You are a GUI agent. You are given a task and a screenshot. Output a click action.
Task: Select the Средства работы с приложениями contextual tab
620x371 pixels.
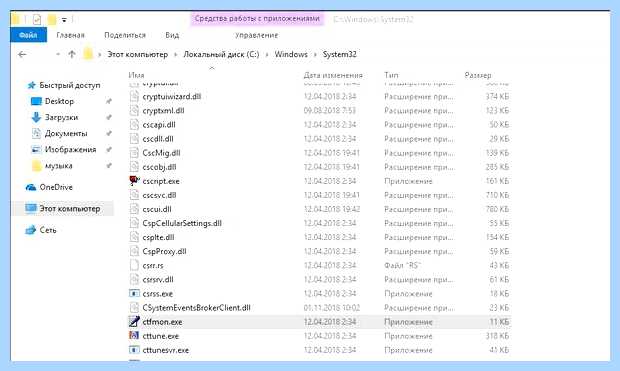coord(257,19)
